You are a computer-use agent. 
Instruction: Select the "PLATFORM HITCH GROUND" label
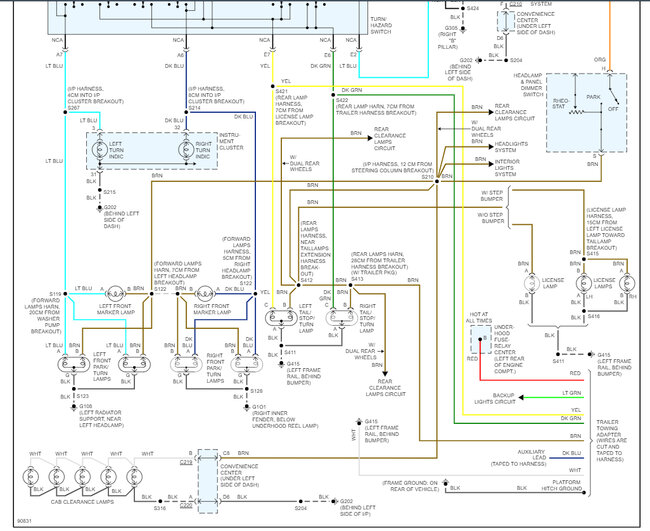(x=561, y=486)
